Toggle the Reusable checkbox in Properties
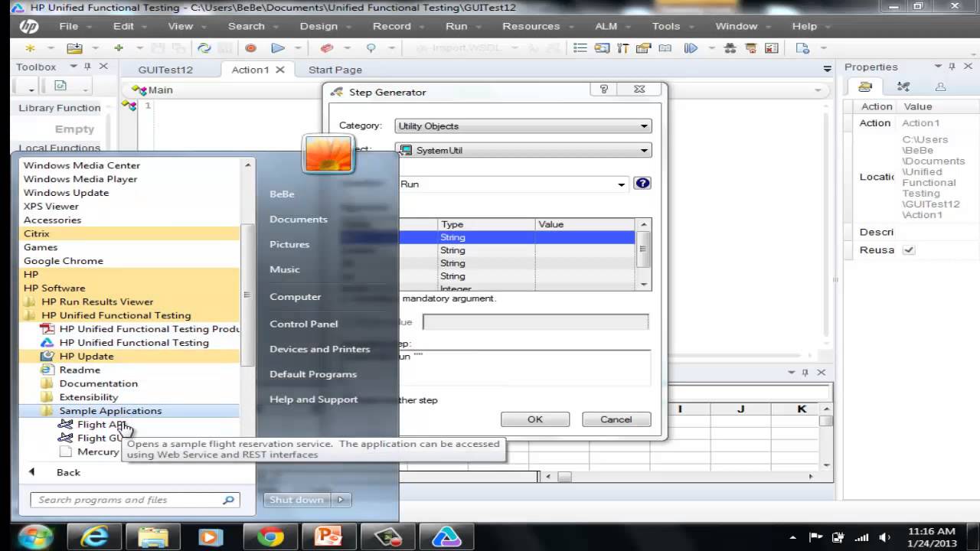The image size is (980, 551). 909,250
